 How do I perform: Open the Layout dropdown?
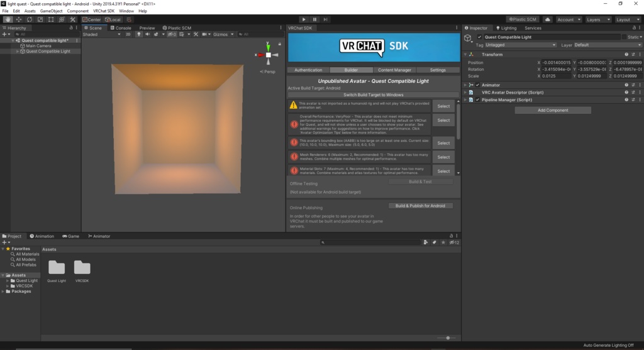point(627,19)
